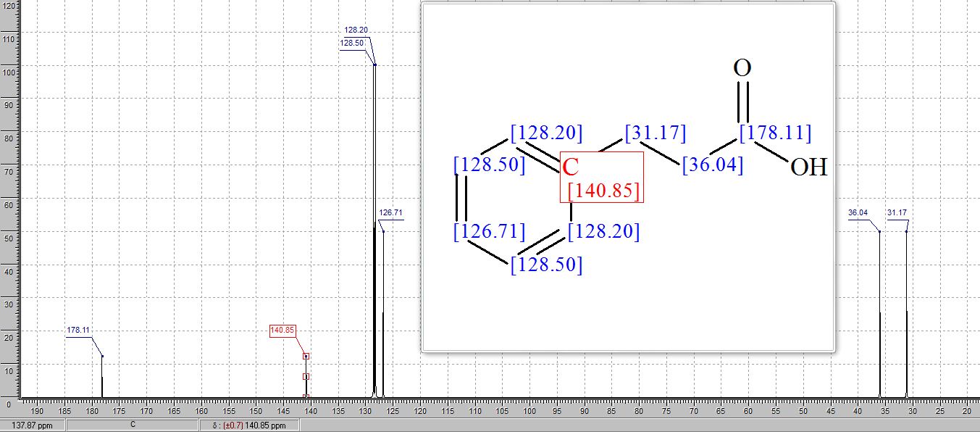Click the [36.04] carbon in structure
Viewport: 980px width, 432px height.
713,165
